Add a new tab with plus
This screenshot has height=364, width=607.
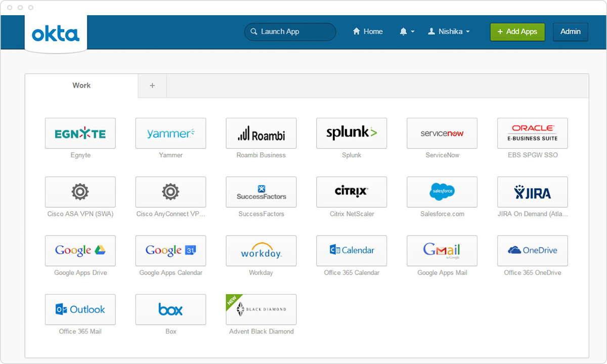point(152,85)
